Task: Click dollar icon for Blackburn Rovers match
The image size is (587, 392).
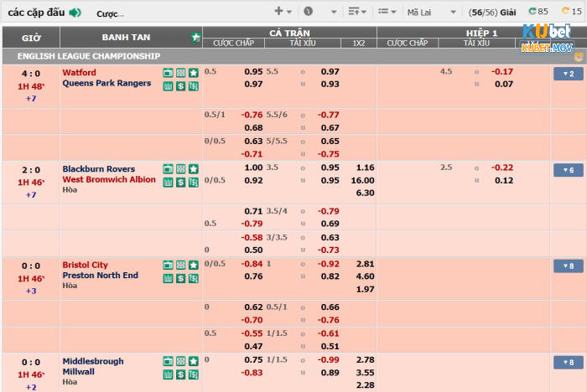Action: pos(181,183)
